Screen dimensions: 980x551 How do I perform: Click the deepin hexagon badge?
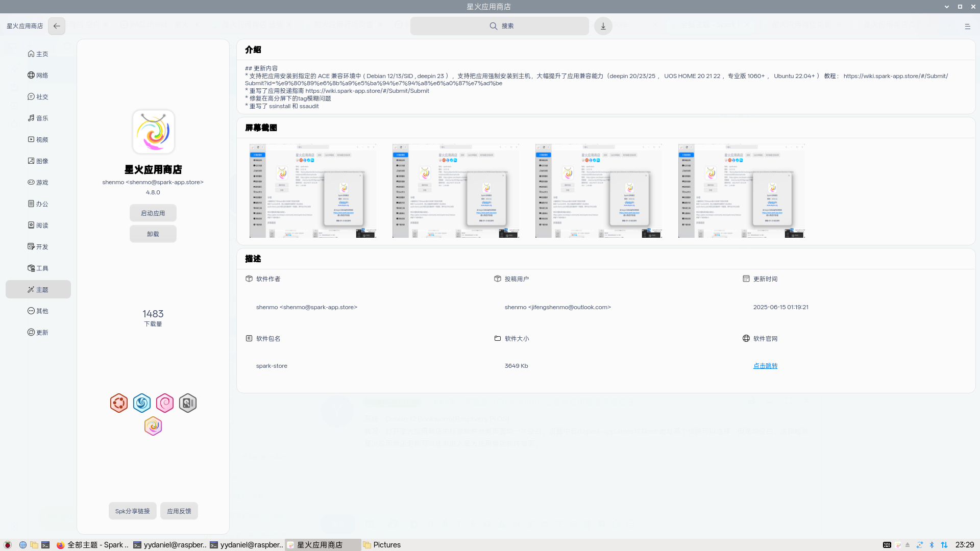(x=142, y=403)
